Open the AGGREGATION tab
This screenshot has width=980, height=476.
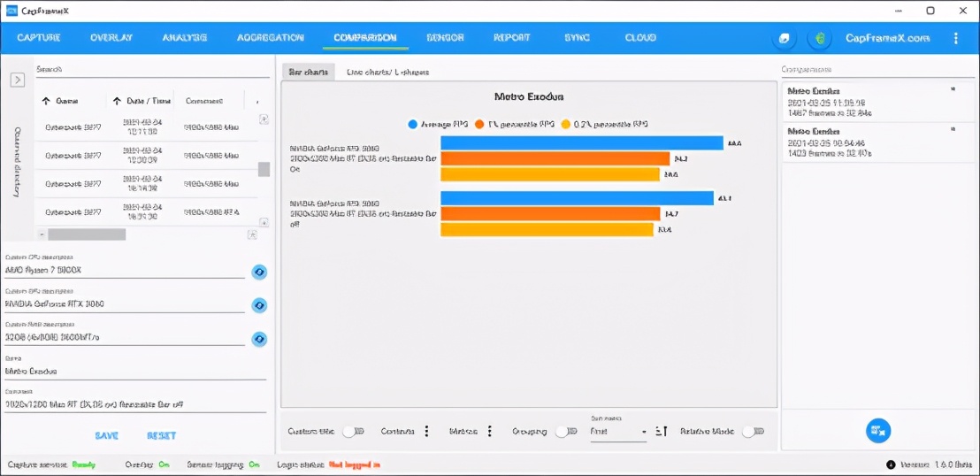coord(271,37)
